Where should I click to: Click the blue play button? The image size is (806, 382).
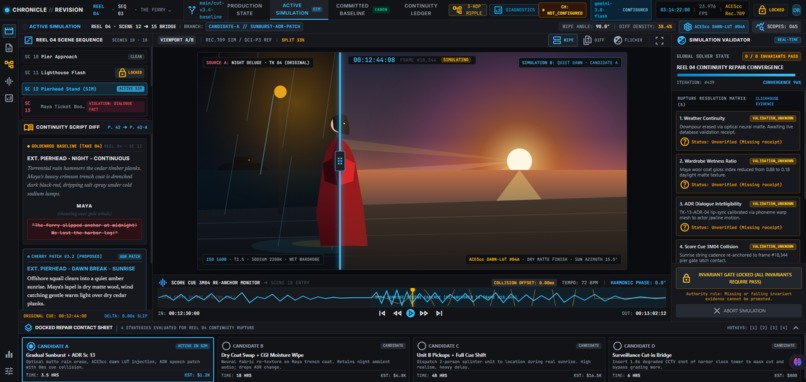click(410, 313)
